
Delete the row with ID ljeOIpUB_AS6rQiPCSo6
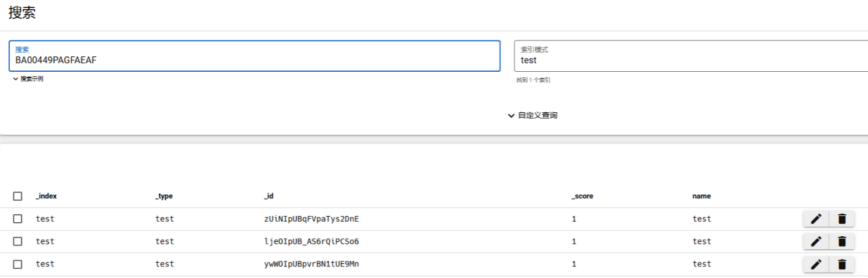pyautogui.click(x=842, y=242)
